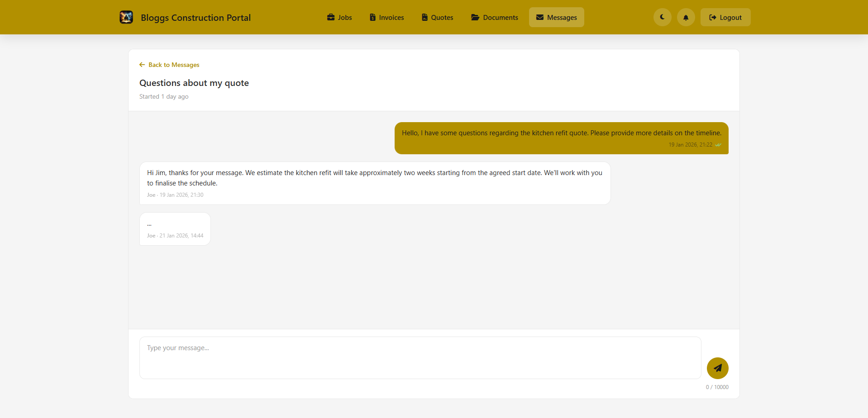
Task: Click the double-tick read receipt on Jim's message
Action: [x=719, y=145]
